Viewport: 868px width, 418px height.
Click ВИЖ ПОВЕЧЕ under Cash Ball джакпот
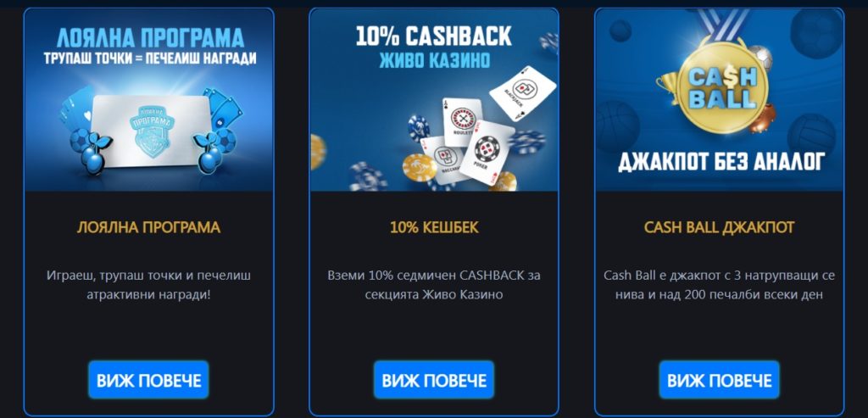pos(719,380)
